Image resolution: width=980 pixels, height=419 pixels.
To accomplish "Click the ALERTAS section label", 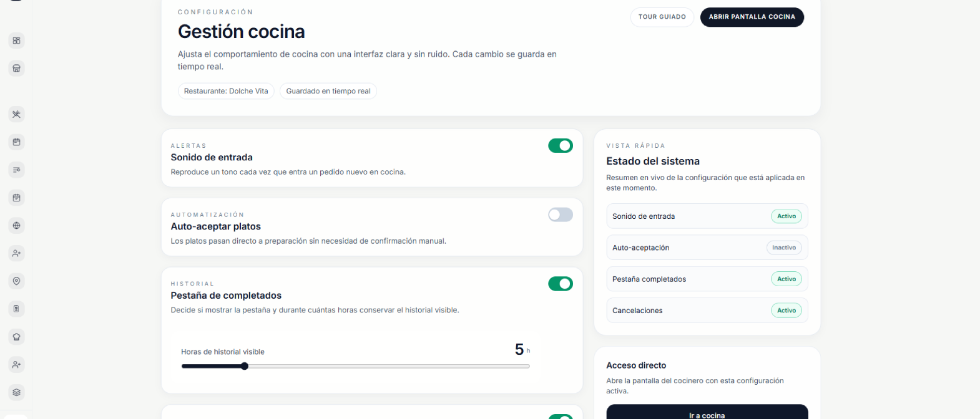I will coord(189,145).
